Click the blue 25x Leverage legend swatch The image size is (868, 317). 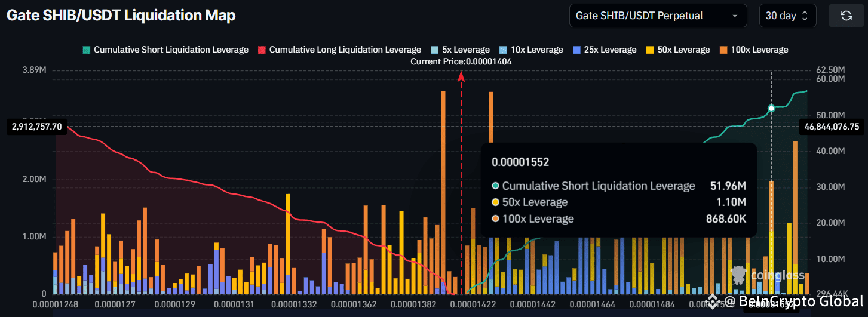576,50
